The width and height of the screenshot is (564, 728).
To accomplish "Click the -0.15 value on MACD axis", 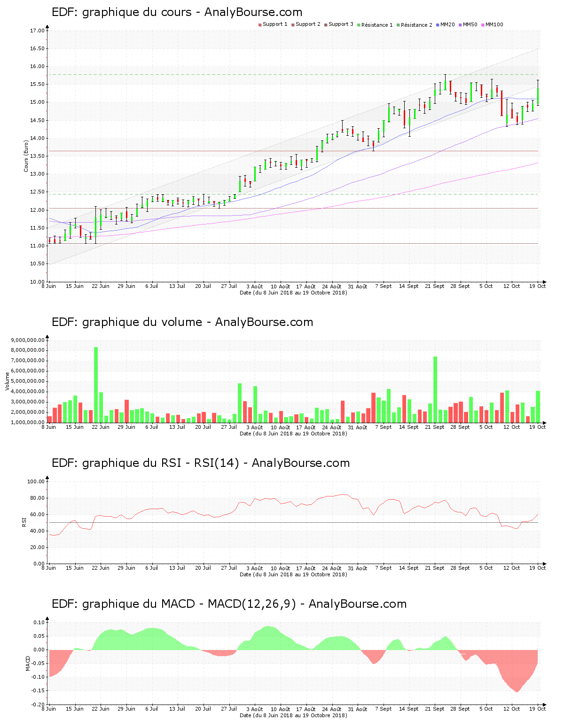I will pos(38,691).
